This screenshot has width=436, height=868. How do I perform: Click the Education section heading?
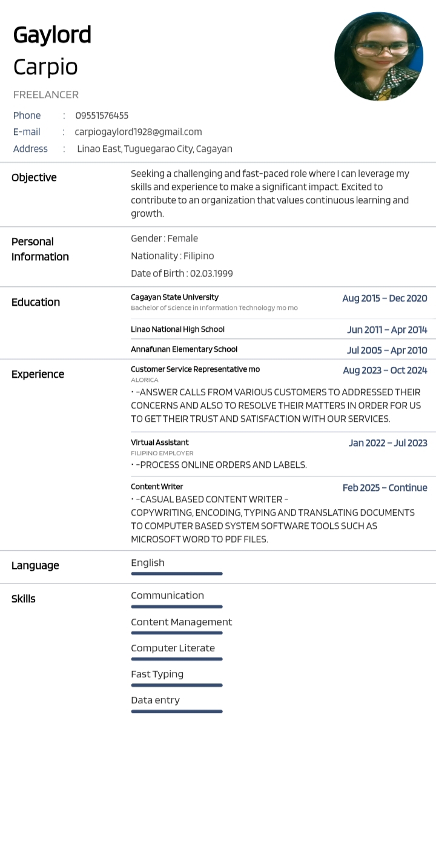(x=36, y=302)
